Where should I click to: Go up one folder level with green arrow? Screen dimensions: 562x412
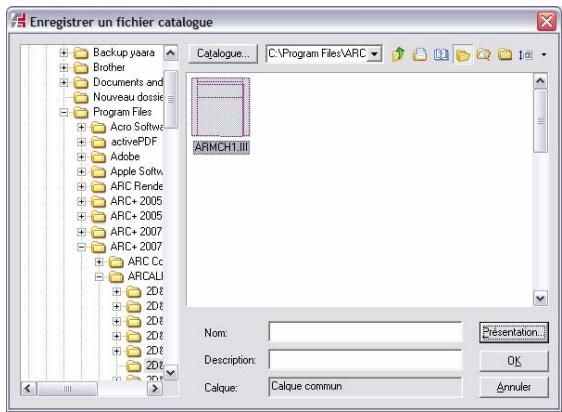click(x=398, y=55)
